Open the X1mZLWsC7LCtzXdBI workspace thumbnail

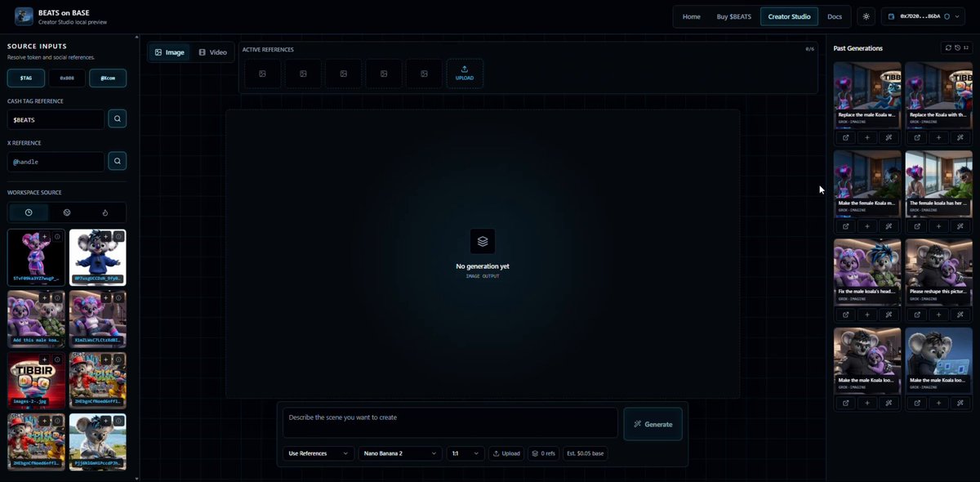point(98,319)
